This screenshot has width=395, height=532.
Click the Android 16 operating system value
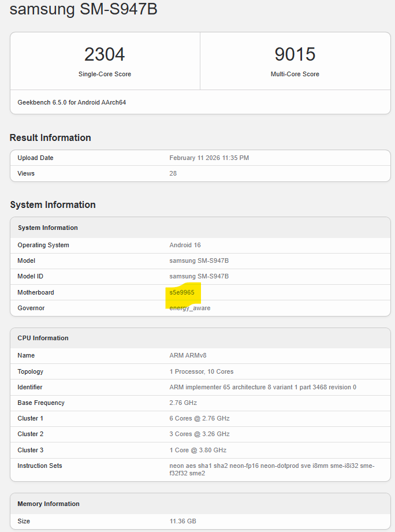point(184,245)
